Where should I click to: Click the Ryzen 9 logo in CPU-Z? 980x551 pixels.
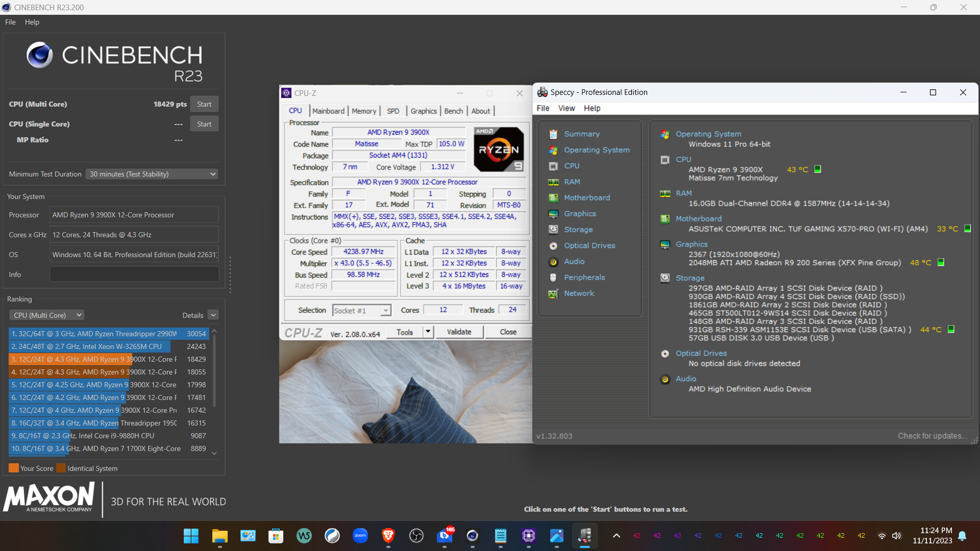point(499,149)
